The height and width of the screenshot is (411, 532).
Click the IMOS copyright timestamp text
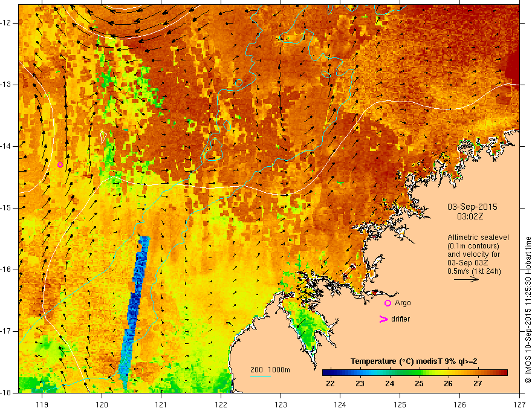coord(528,311)
